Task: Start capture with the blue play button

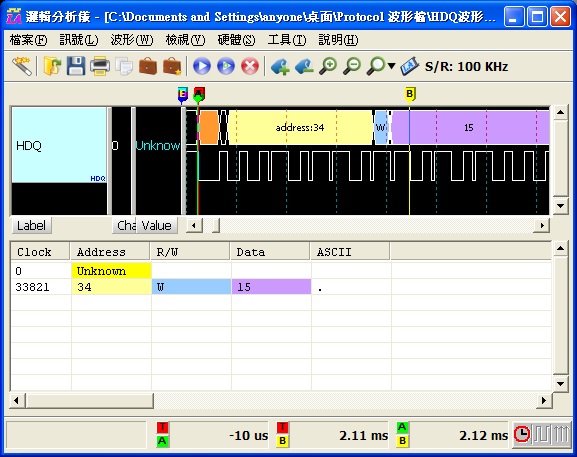Action: (x=202, y=67)
